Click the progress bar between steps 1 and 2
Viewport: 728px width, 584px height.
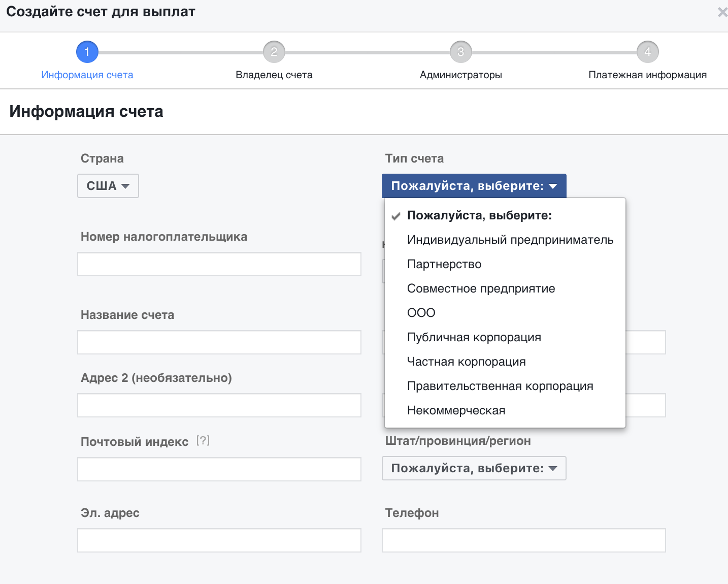[x=180, y=51]
